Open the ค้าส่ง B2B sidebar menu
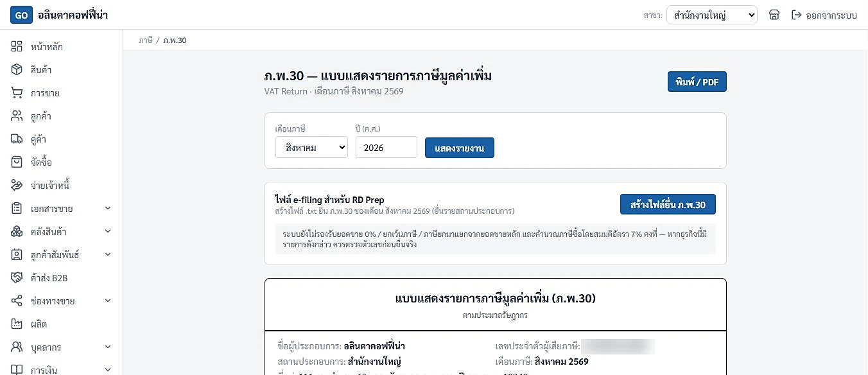The height and width of the screenshot is (375, 868). (61, 278)
